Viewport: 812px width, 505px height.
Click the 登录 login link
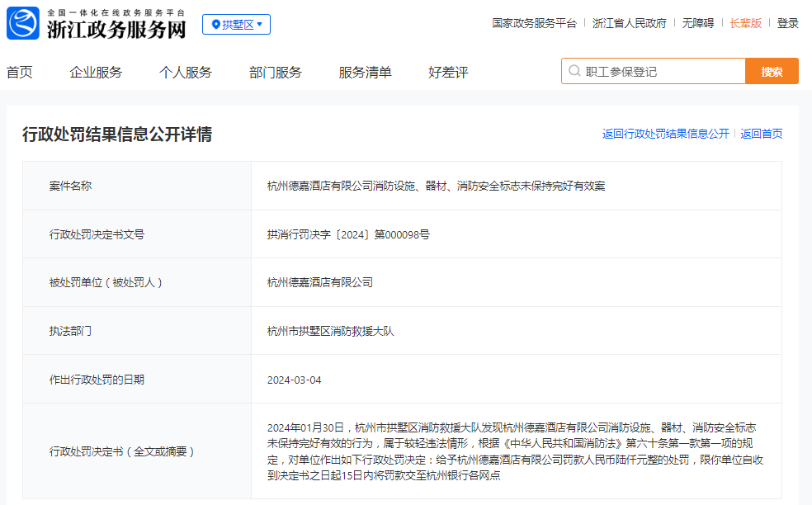pyautogui.click(x=788, y=23)
